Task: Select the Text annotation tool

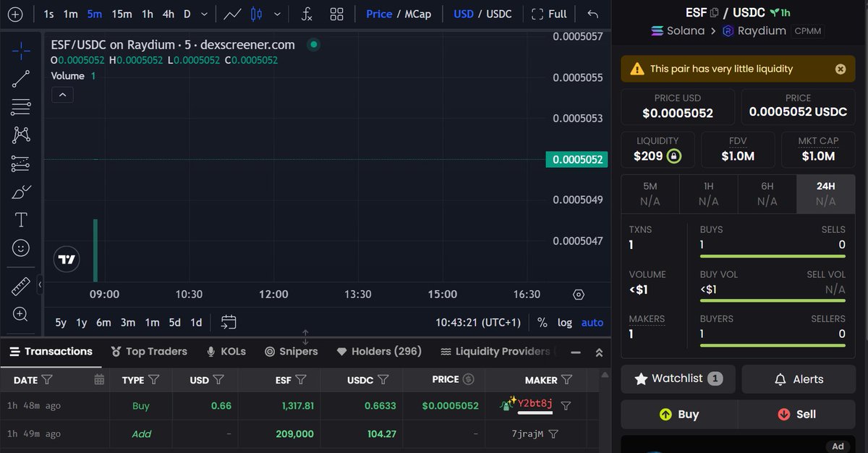Action: (x=21, y=220)
